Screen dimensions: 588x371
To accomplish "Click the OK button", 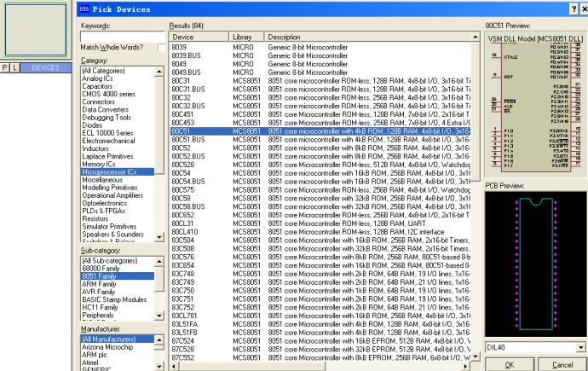I will click(x=510, y=365).
